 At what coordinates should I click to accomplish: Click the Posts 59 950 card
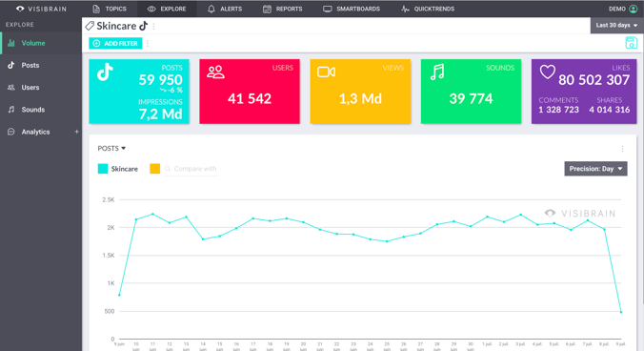(x=139, y=92)
